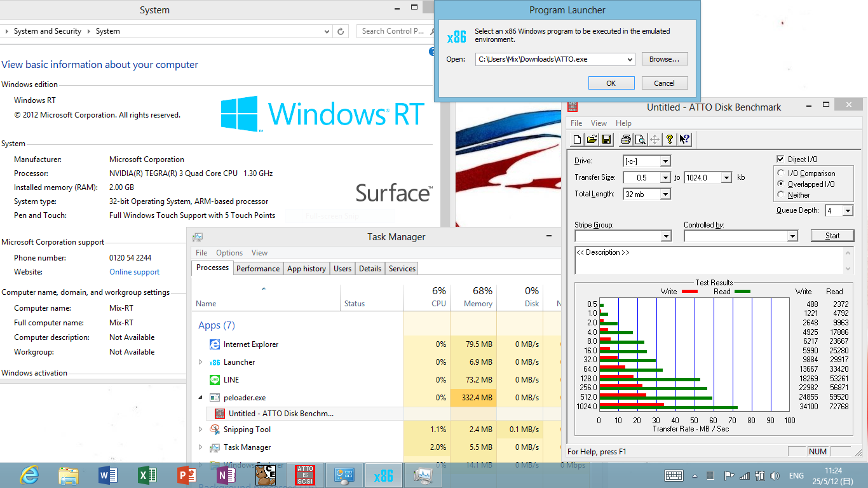Collapse the peloader.exe process group
Screen dimensions: 868x488
coord(201,398)
